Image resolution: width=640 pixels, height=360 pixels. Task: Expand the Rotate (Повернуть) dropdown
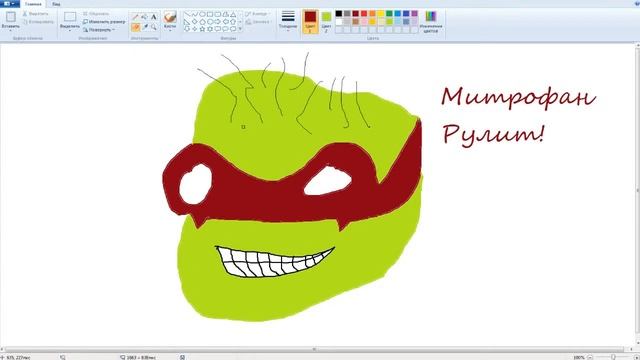(99, 30)
